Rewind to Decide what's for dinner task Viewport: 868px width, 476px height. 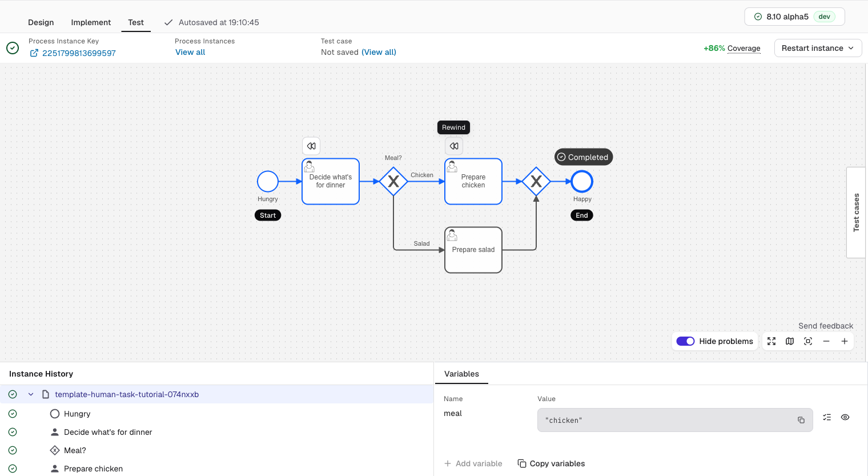[x=311, y=146]
